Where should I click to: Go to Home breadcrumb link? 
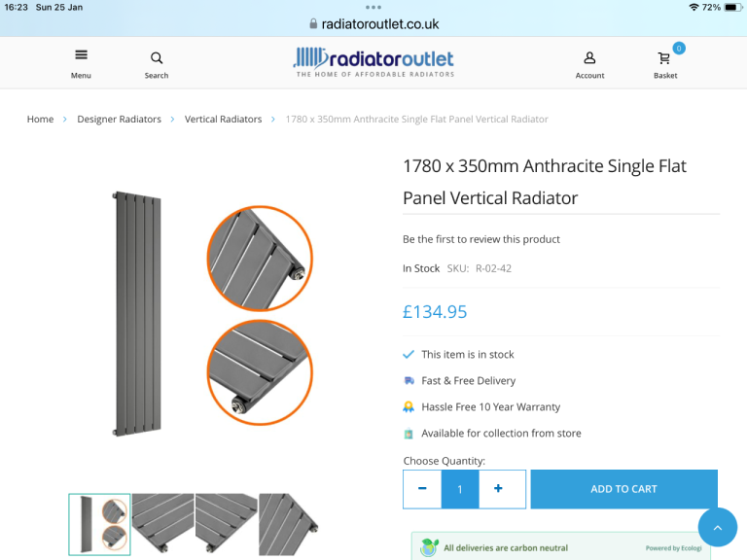[40, 119]
